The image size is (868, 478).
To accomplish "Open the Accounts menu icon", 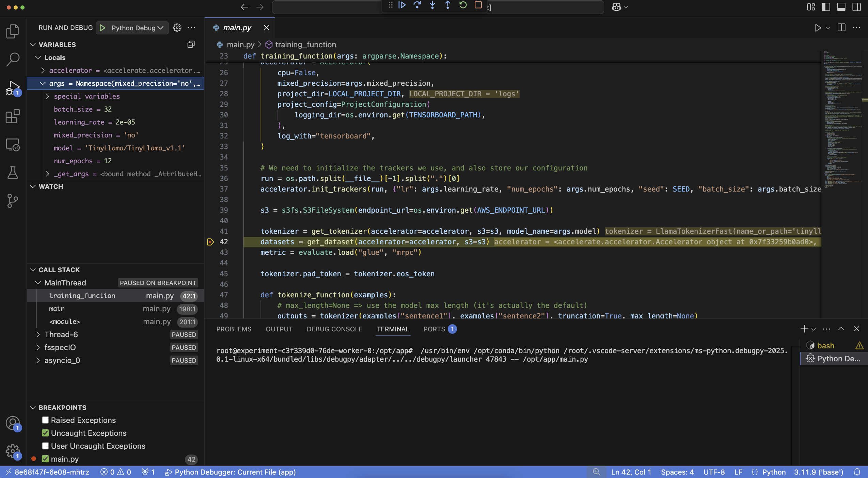I will pos(13,424).
